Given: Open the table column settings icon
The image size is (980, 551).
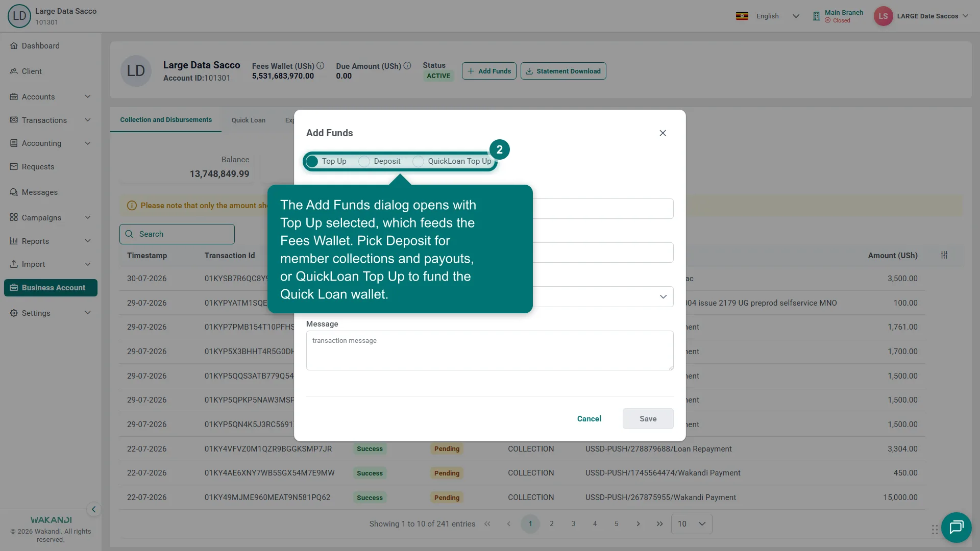Looking at the screenshot, I should tap(944, 255).
